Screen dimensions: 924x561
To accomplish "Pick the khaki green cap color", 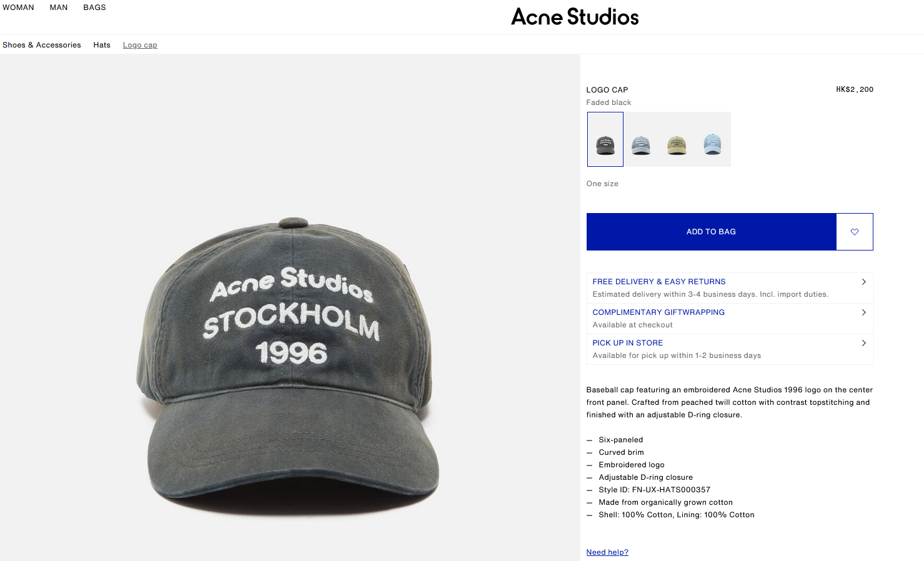I will [x=677, y=140].
